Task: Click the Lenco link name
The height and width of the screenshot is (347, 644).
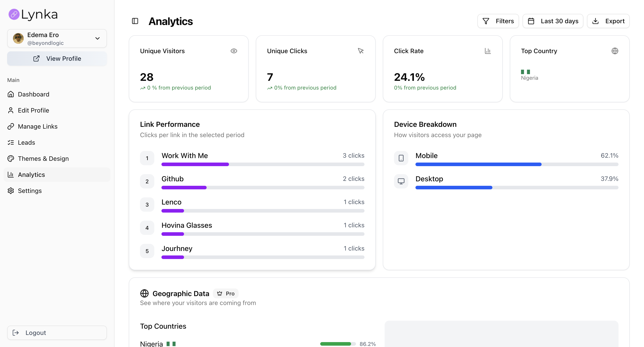Action: [x=171, y=202]
